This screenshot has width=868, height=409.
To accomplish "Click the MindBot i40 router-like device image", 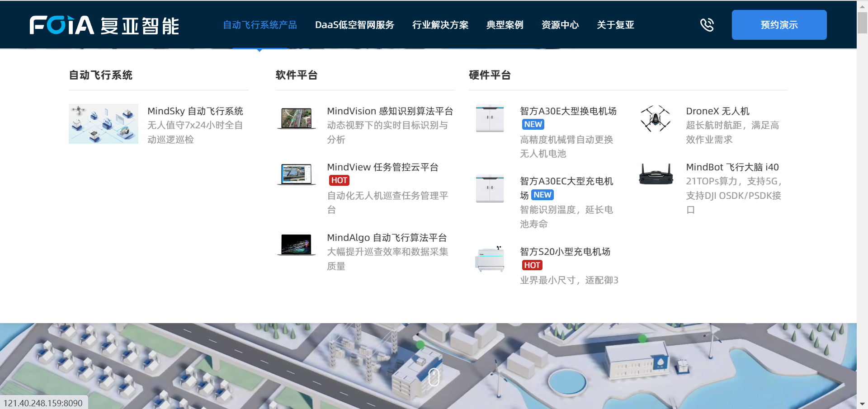I will [x=656, y=174].
